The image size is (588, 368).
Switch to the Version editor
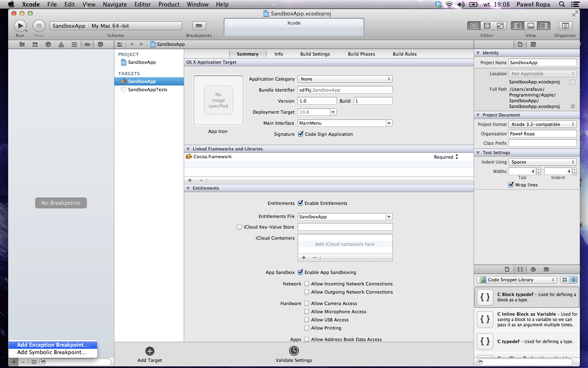point(500,26)
